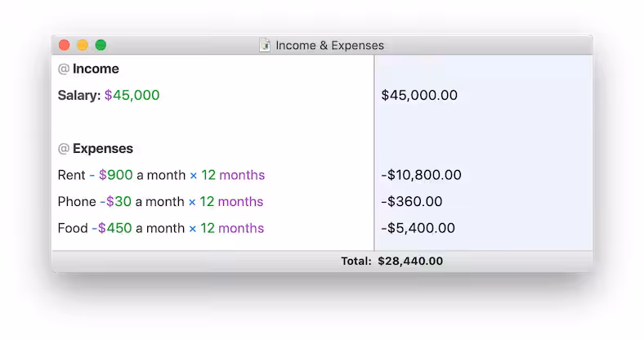
Task: Click the $900 amount in Rent line
Action: pyautogui.click(x=116, y=175)
